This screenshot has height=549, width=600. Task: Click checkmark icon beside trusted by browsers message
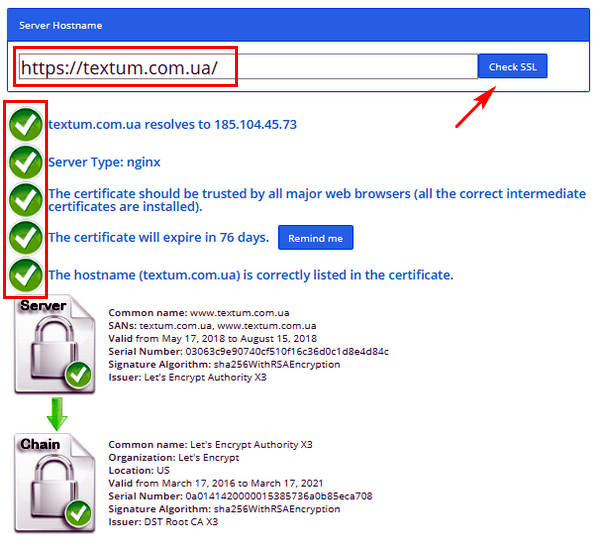[25, 200]
